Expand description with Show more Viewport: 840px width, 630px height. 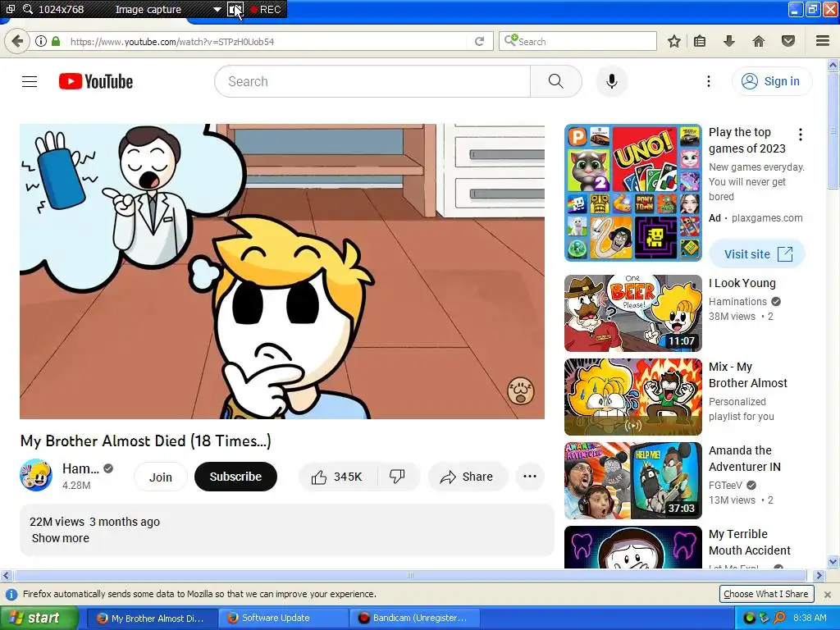tap(61, 538)
